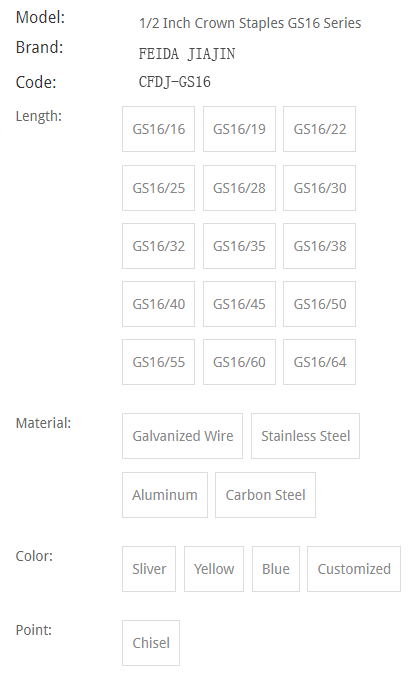The width and height of the screenshot is (415, 676).
Task: Select the Chisel point type
Action: click(x=151, y=643)
